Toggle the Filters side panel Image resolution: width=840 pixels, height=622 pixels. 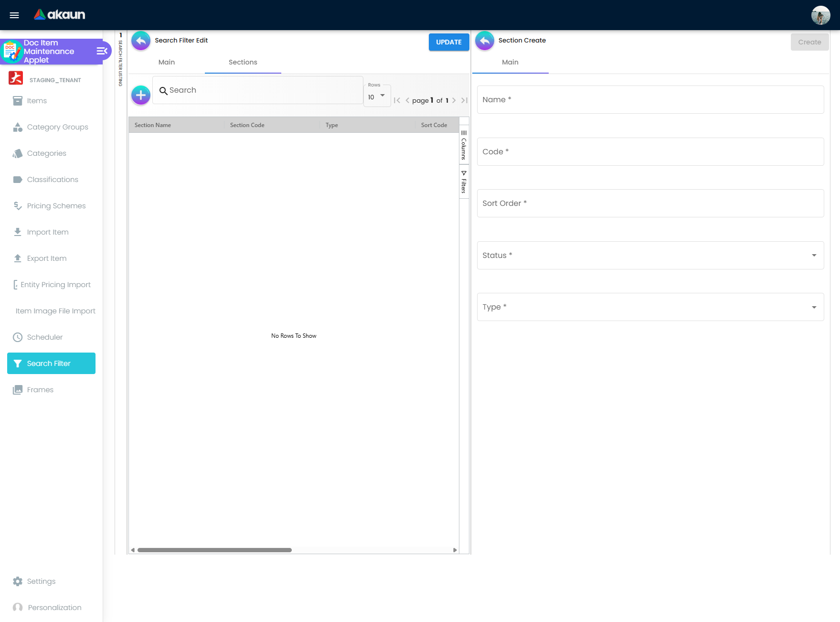tap(464, 182)
